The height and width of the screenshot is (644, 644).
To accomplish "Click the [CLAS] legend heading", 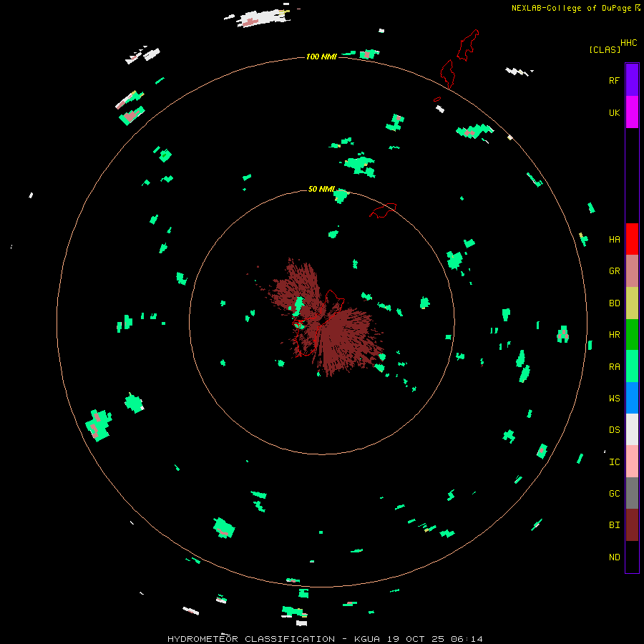I will click(x=604, y=49).
